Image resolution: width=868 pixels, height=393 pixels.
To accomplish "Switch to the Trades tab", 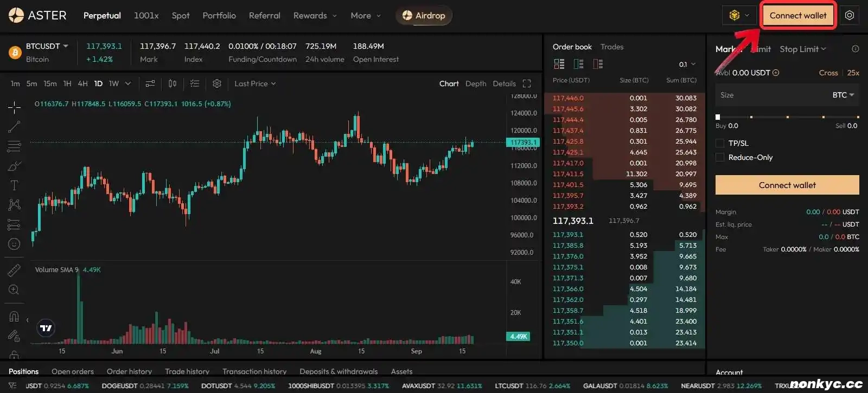I will pyautogui.click(x=612, y=47).
